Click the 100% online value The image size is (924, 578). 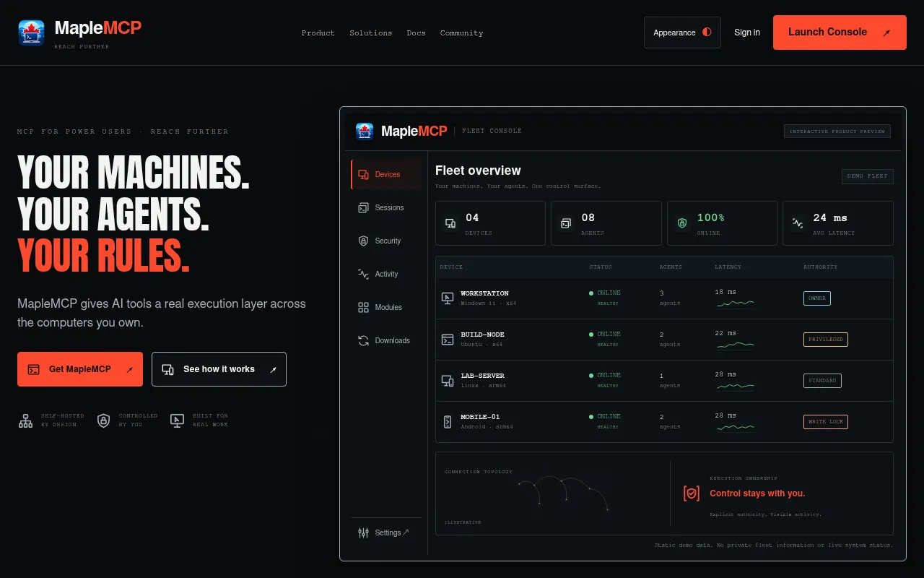click(x=711, y=218)
